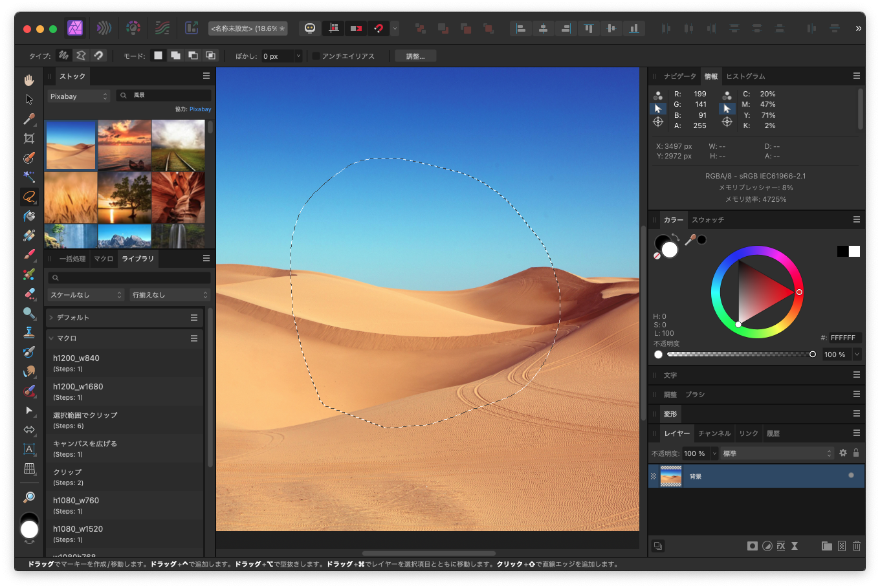The image size is (880, 588).
Task: Delete layer with the trash icon
Action: pyautogui.click(x=856, y=546)
